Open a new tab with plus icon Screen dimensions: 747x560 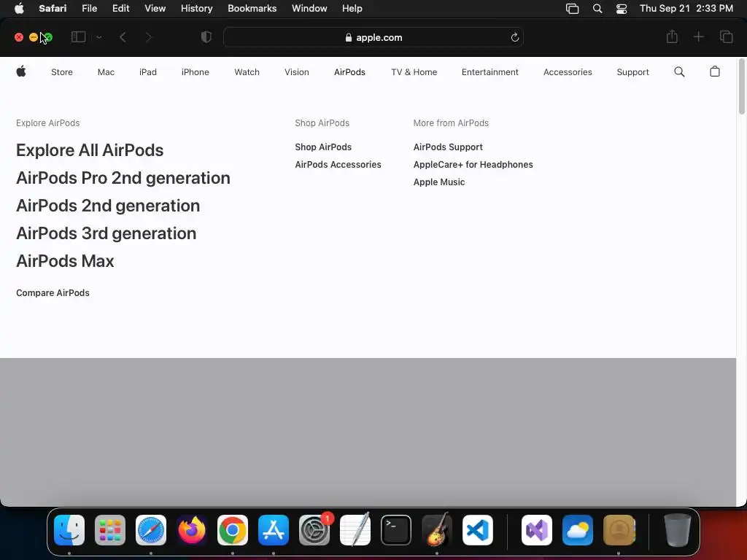pyautogui.click(x=698, y=36)
